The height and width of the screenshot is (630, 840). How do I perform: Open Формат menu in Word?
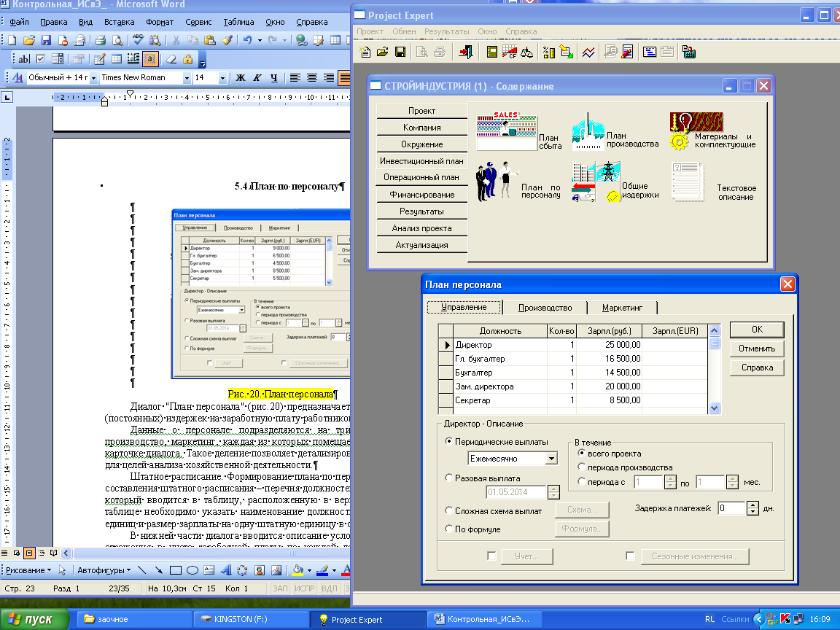coord(160,22)
